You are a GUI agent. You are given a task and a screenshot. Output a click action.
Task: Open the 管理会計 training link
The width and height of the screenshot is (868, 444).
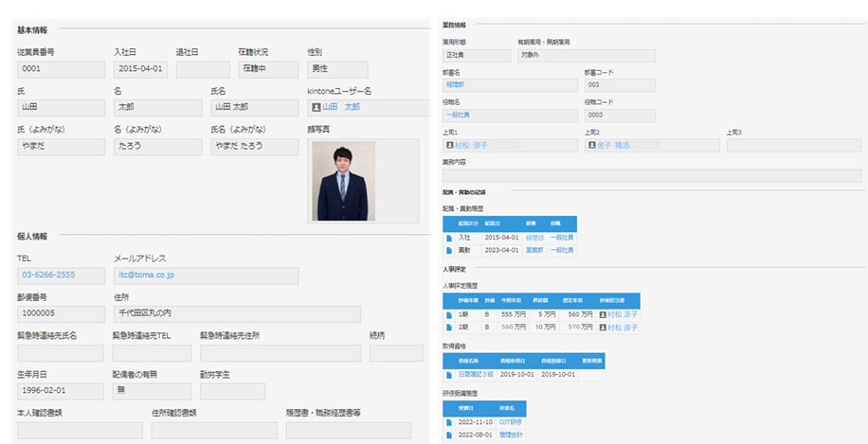click(x=511, y=435)
